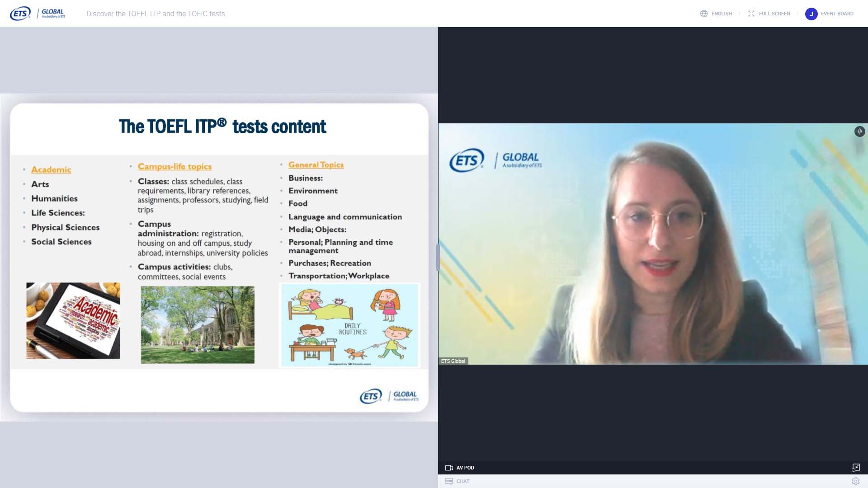Click the microphone icon on speaker video
Screen dimensions: 868x488
click(x=859, y=131)
